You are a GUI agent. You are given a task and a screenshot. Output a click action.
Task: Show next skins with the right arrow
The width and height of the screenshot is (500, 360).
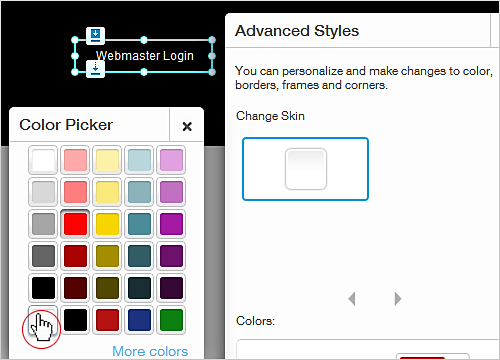[x=398, y=299]
